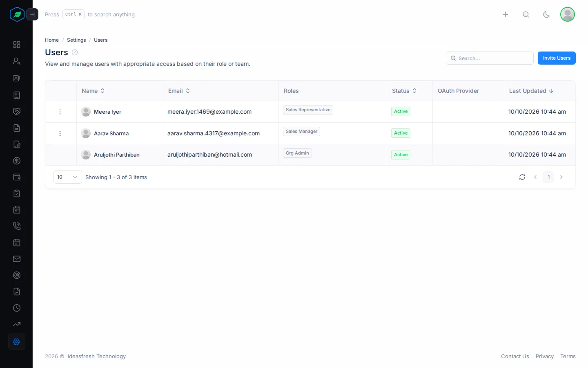Viewport: 588px width, 368px height.
Task: Open the deals handshake icon in sidebar
Action: (17, 112)
